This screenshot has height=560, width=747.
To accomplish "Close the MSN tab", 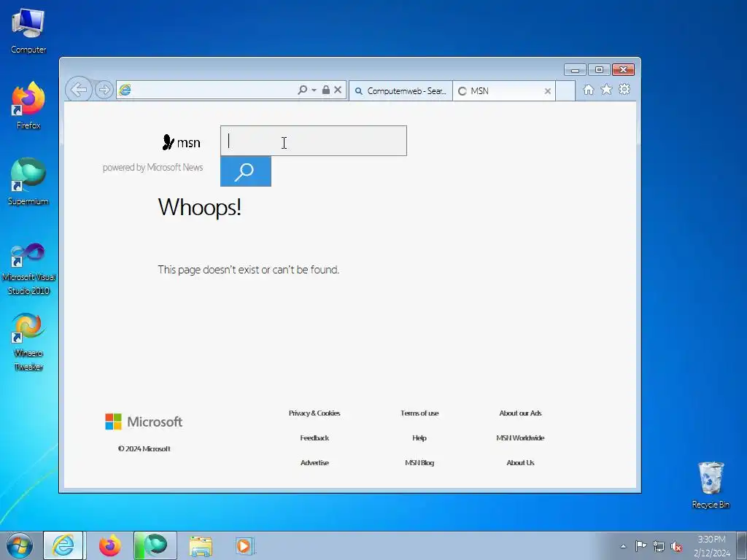I will pos(547,91).
